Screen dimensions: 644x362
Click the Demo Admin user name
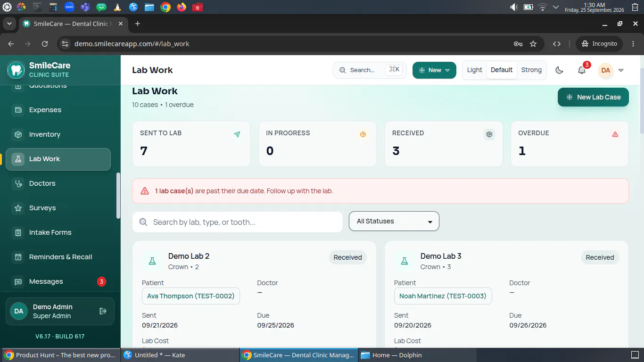(53, 307)
